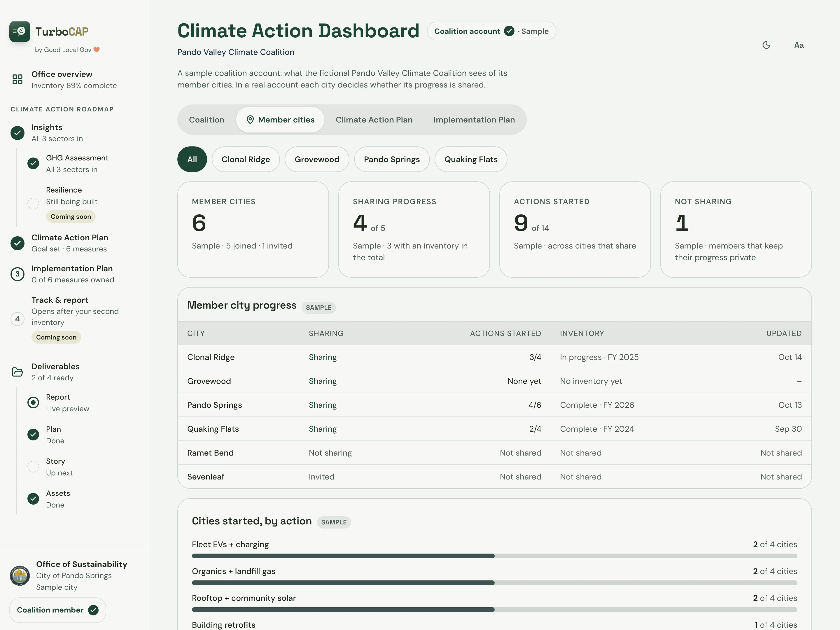The image size is (840, 630).
Task: Toggle dark mode moon icon
Action: 766,45
